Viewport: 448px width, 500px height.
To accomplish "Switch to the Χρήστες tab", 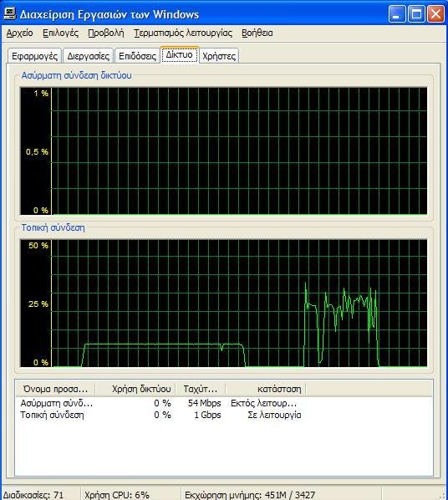I will click(x=219, y=56).
